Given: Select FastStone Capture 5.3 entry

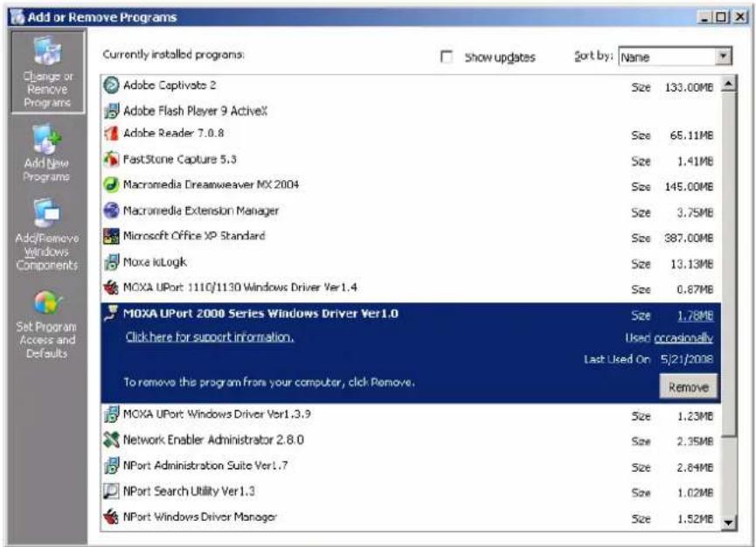Looking at the screenshot, I should tap(410, 159).
